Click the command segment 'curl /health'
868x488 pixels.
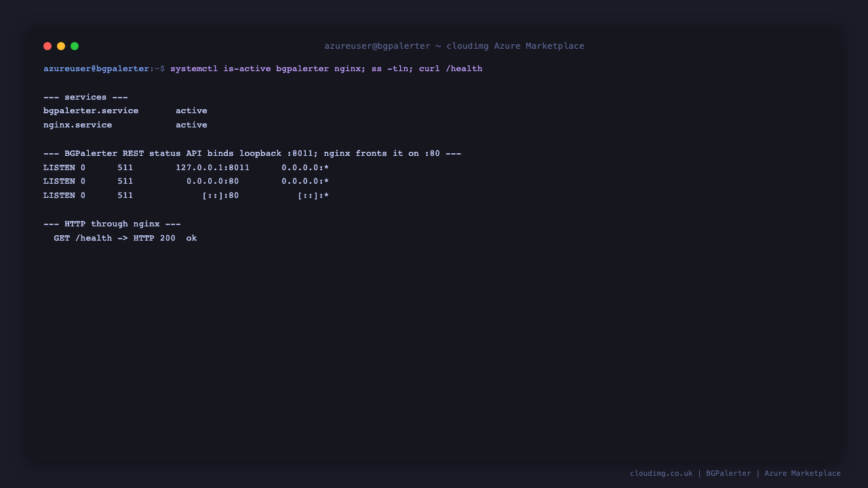(x=451, y=69)
